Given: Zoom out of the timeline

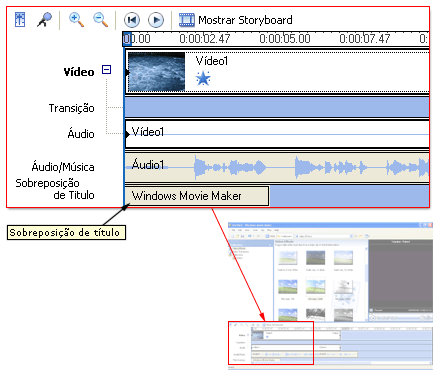Looking at the screenshot, I should tap(101, 20).
